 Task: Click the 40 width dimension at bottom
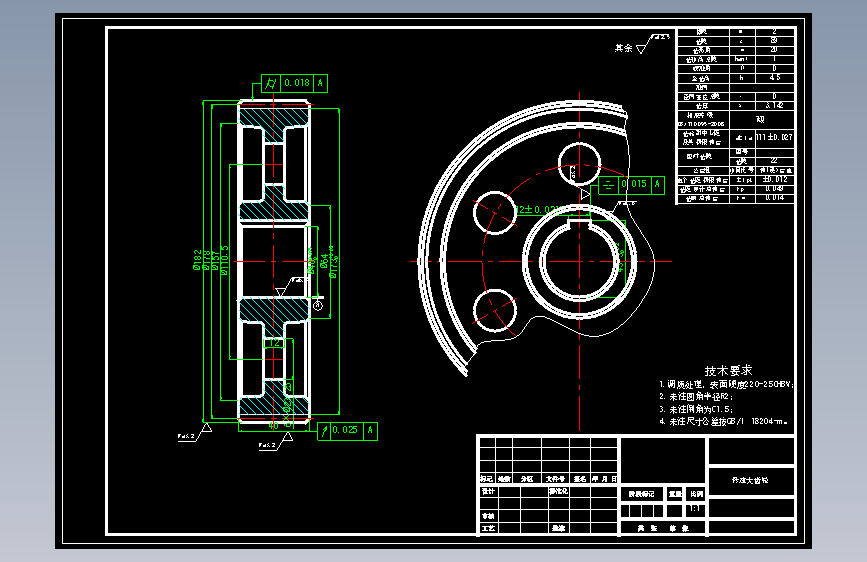click(x=273, y=425)
